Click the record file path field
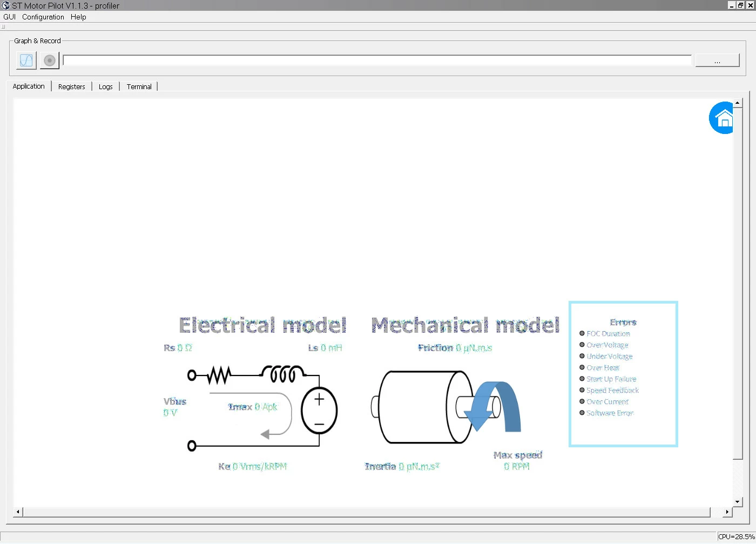 377,60
